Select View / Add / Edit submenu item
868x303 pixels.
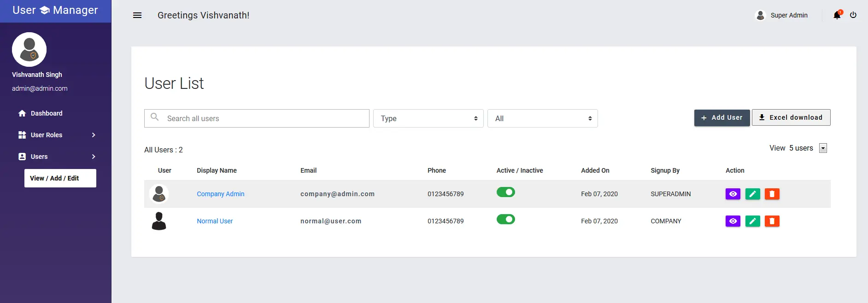pos(60,178)
